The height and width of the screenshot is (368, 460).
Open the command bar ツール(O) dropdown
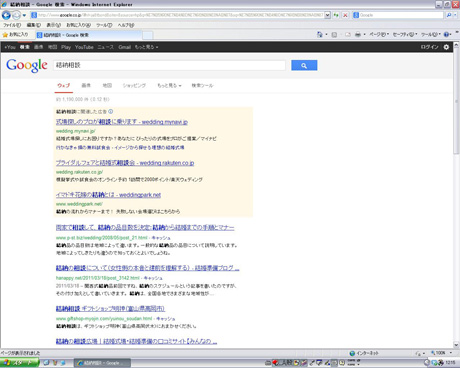click(x=431, y=34)
